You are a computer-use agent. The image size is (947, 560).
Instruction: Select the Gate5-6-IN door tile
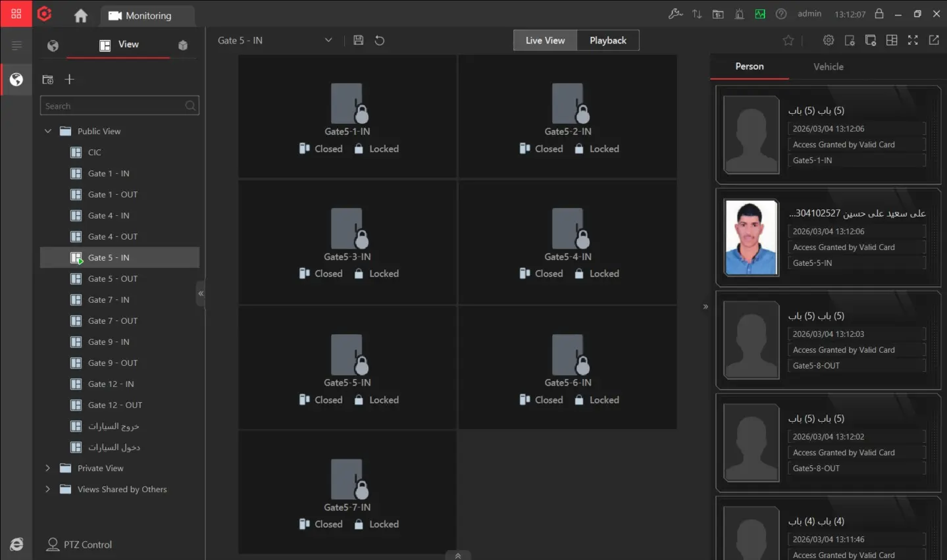[x=568, y=368]
